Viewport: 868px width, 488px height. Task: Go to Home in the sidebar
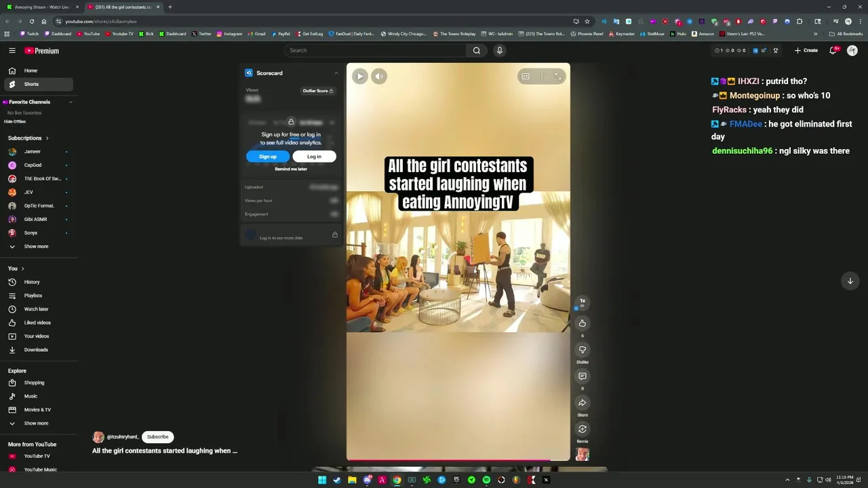(39, 70)
